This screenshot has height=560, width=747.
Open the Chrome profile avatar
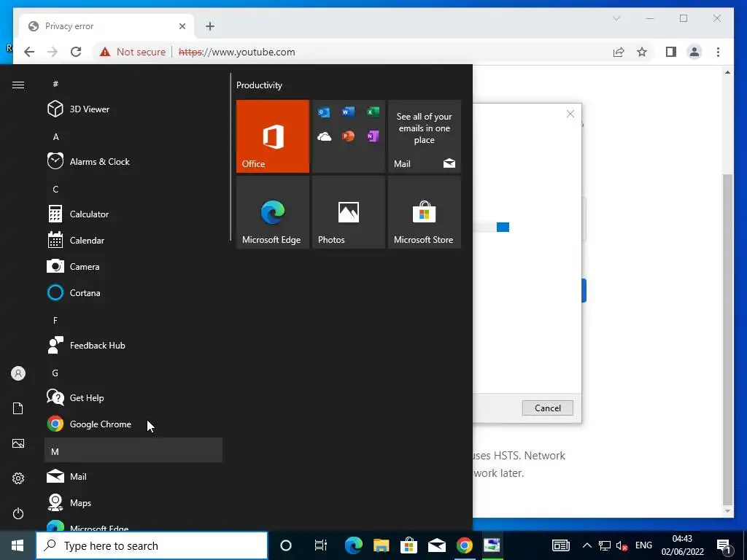point(694,52)
